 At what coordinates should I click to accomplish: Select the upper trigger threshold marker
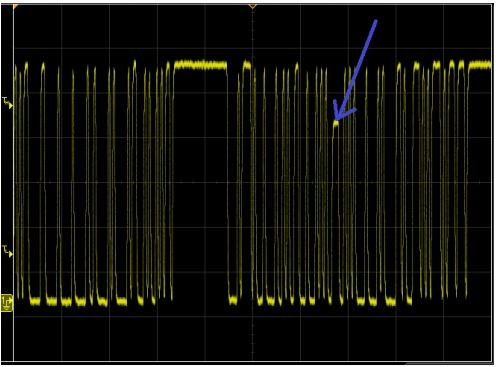tap(7, 103)
